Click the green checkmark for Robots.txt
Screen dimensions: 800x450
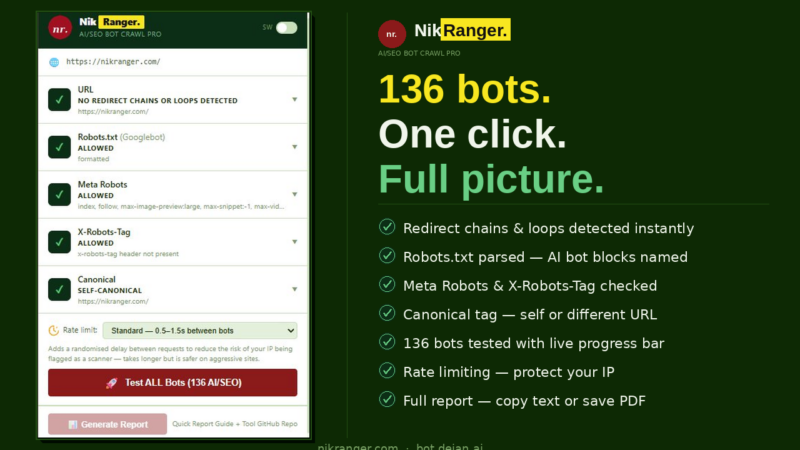[x=59, y=147]
